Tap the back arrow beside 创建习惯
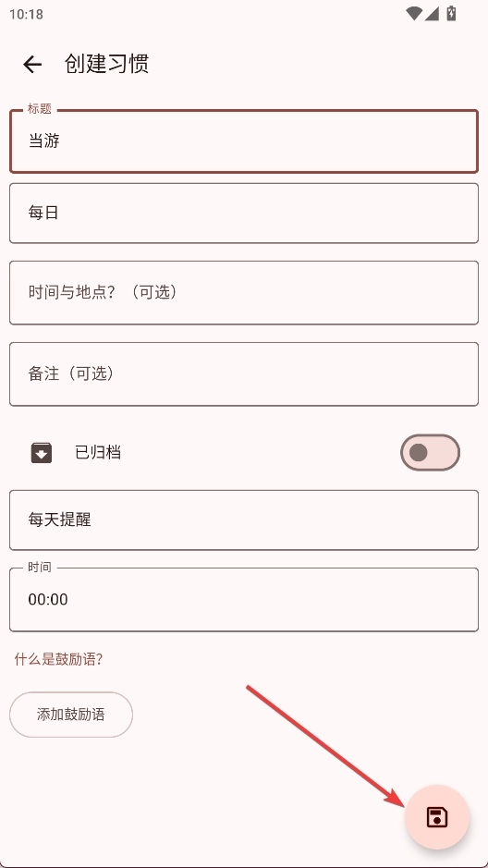 tap(32, 64)
